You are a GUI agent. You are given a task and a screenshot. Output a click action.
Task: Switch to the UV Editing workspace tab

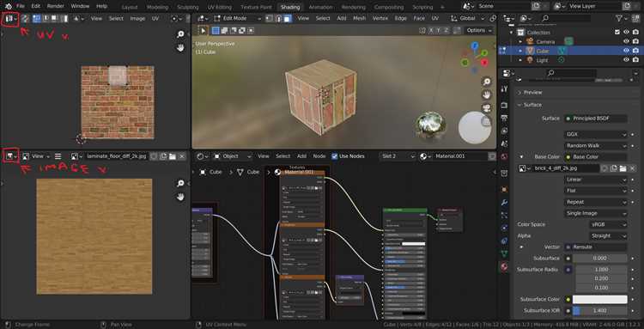pyautogui.click(x=219, y=7)
